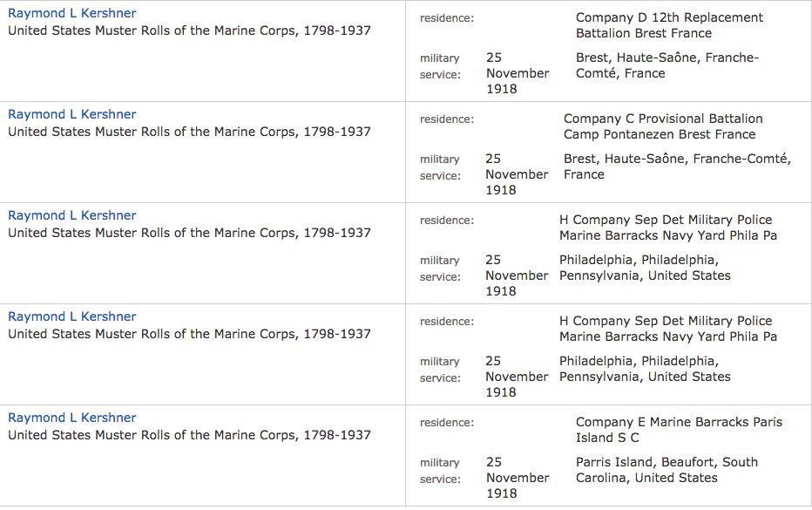
Task: Open upper Kershner link of two H Company records
Action: [x=72, y=215]
